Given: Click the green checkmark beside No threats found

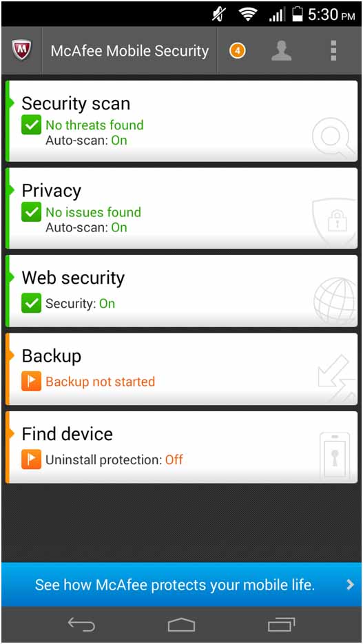Looking at the screenshot, I should click(31, 125).
